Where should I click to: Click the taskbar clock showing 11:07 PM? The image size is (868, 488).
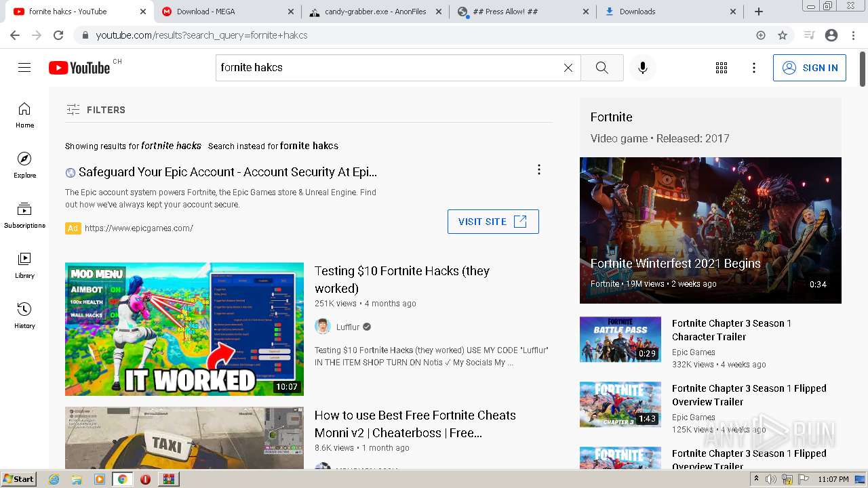tap(833, 479)
